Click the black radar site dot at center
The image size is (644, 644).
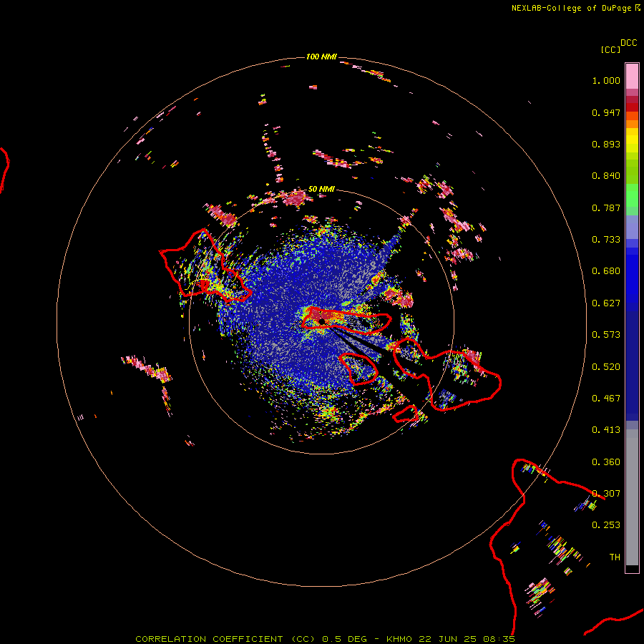click(321, 321)
